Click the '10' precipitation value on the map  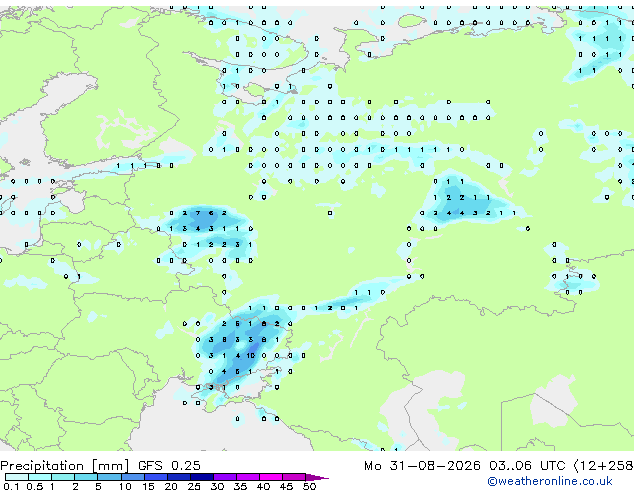tap(251, 356)
